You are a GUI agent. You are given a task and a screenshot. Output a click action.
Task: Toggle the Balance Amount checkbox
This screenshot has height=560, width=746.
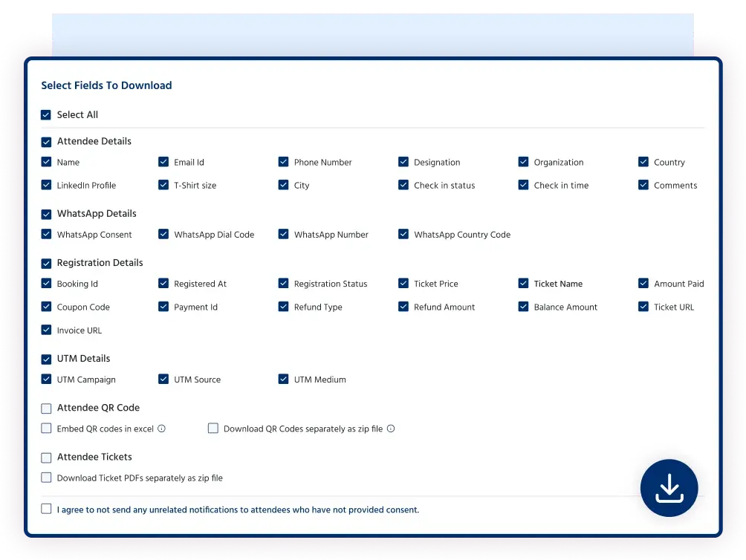[x=523, y=306]
